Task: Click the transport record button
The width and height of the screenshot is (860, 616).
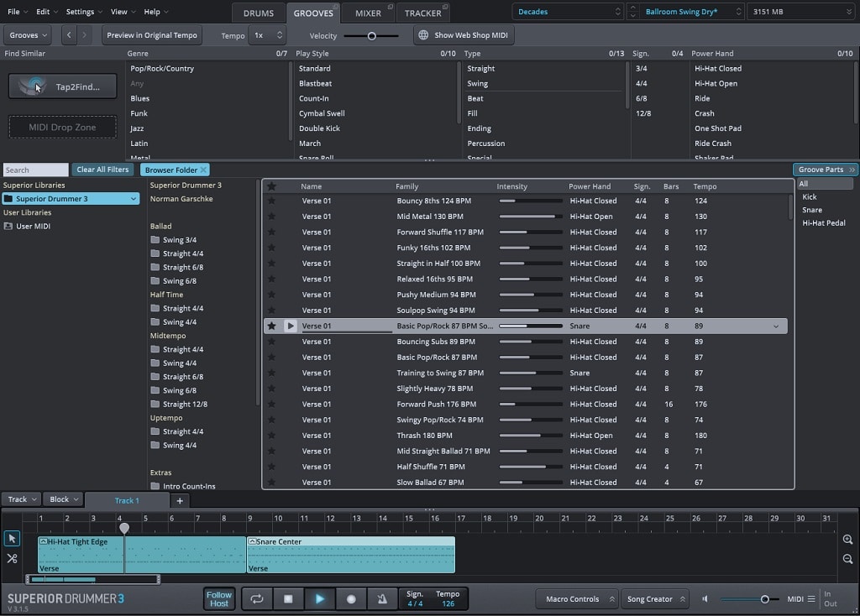Action: [351, 599]
